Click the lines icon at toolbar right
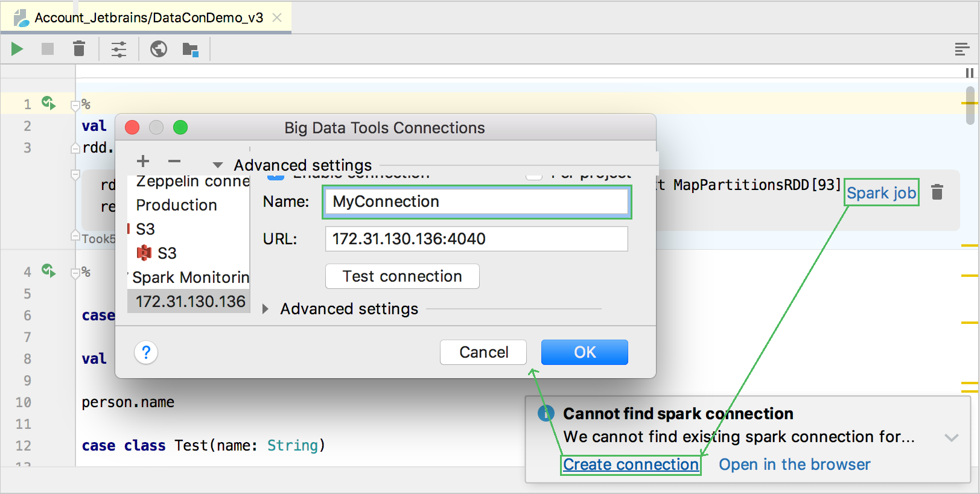980x494 pixels. tap(962, 49)
